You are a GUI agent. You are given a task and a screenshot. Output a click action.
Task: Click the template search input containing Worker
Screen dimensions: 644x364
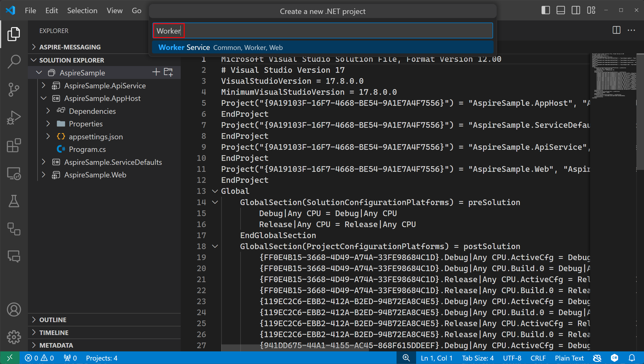point(323,31)
